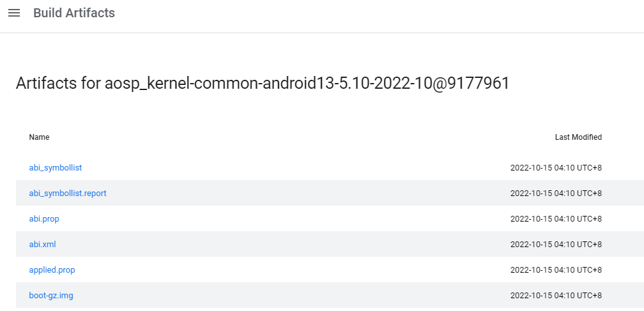Click the abi_symbollist last modified timestamp
The width and height of the screenshot is (644, 311).
click(x=556, y=167)
